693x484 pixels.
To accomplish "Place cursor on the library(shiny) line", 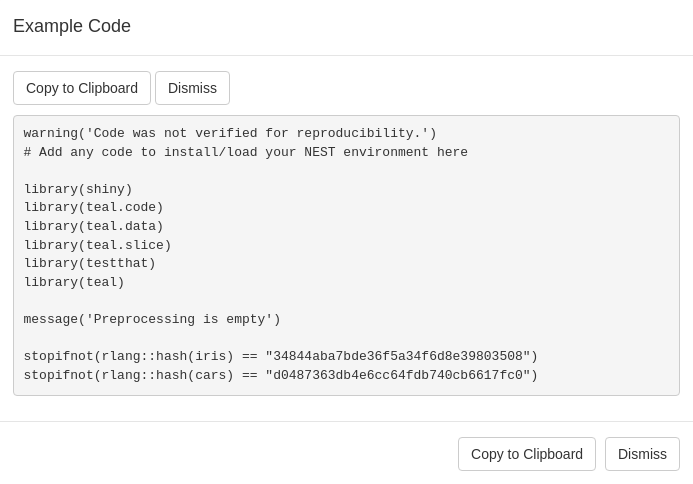I will [78, 190].
